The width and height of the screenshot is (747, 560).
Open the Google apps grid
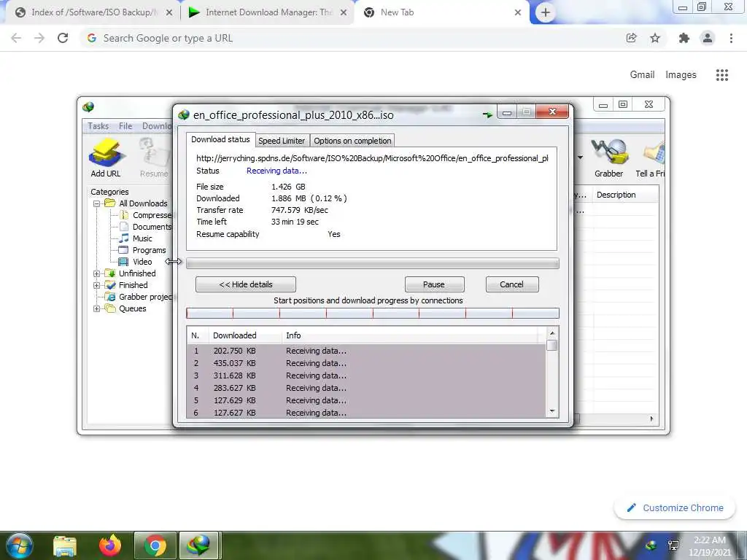(722, 75)
